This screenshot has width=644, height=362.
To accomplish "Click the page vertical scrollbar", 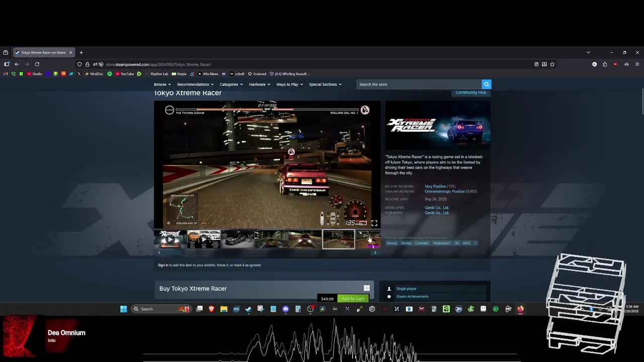I will [642, 101].
